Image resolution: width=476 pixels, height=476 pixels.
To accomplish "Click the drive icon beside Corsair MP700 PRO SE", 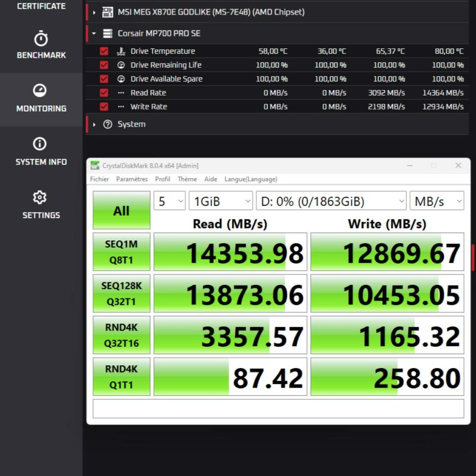I will tap(107, 33).
